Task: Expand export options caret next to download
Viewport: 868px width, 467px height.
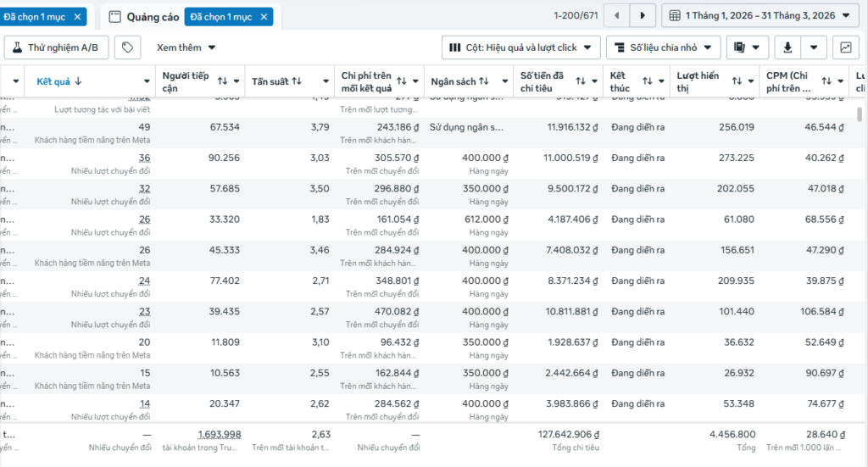Action: (814, 47)
